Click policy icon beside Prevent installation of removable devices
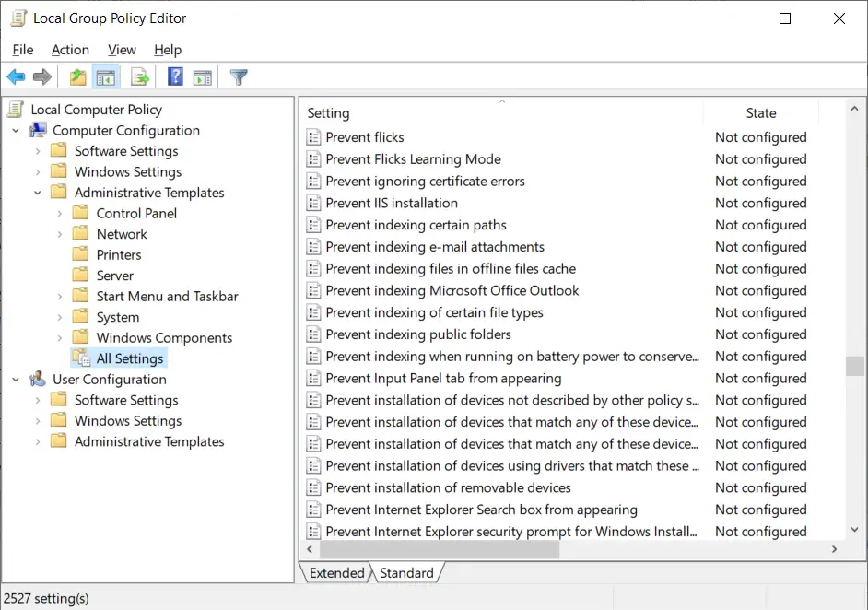This screenshot has width=868, height=610. (x=313, y=487)
